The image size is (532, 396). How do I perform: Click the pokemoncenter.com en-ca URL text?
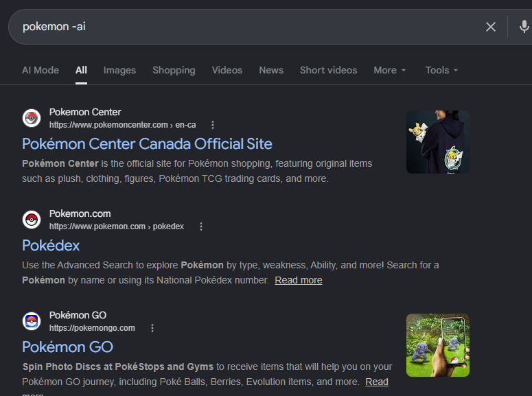coord(122,125)
